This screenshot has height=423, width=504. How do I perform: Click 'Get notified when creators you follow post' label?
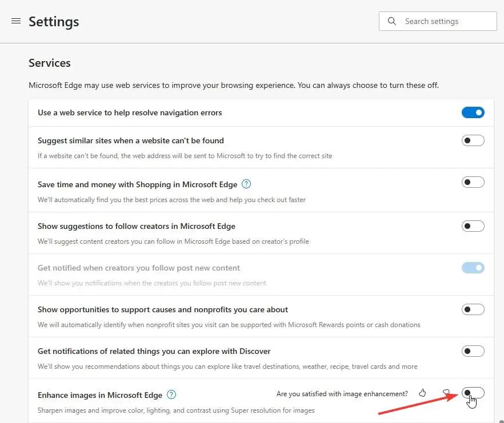pyautogui.click(x=139, y=268)
